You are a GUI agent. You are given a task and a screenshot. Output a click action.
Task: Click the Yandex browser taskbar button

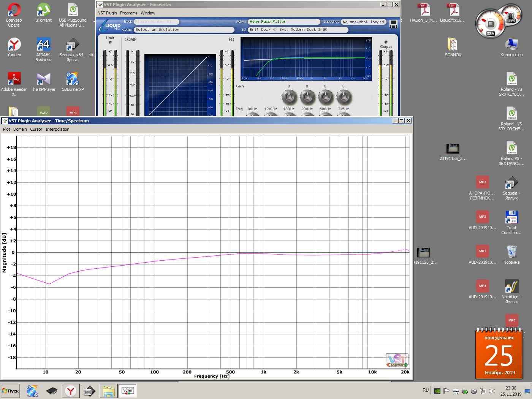click(x=71, y=391)
